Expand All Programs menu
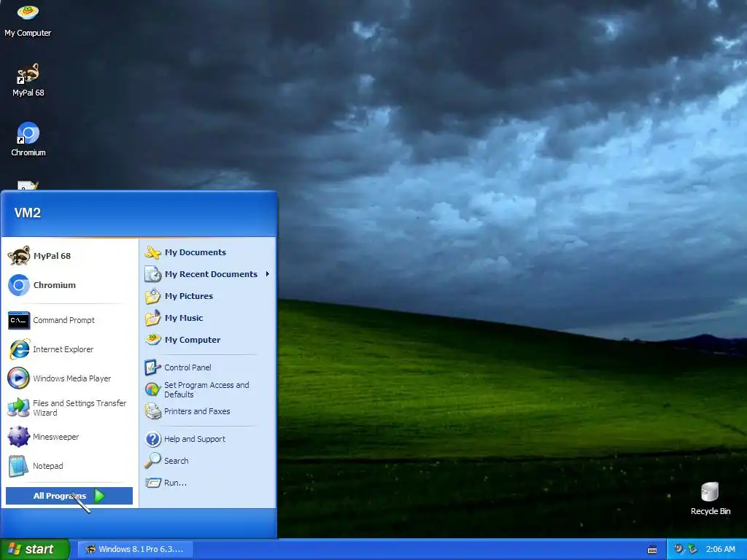This screenshot has height=560, width=747. (x=69, y=496)
